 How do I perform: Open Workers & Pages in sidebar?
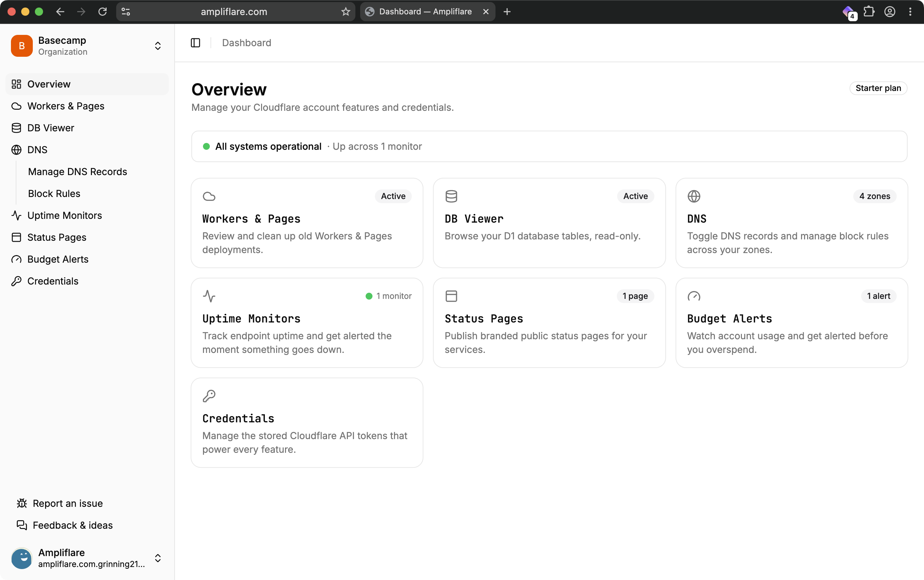[x=87, y=106]
